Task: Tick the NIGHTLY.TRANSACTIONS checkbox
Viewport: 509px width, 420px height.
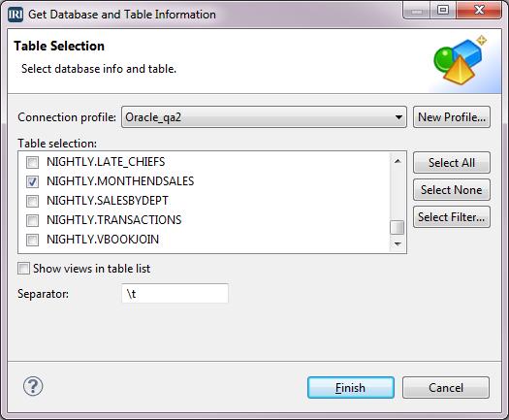Action: point(32,220)
